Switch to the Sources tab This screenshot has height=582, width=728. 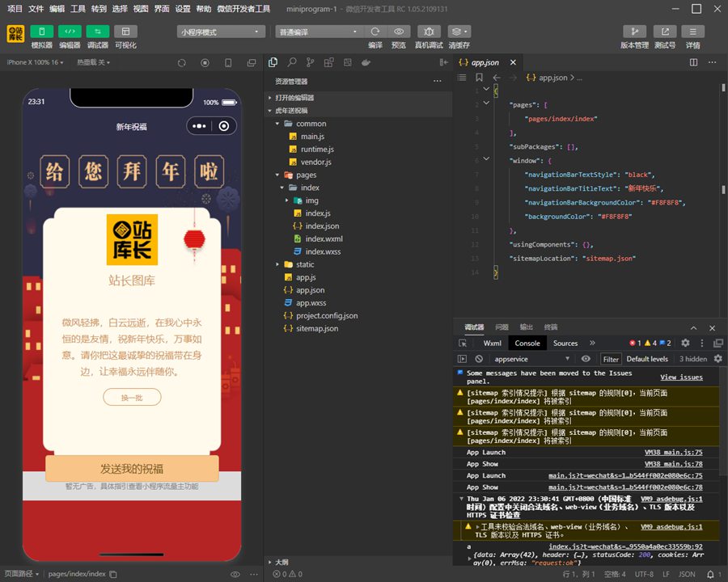pyautogui.click(x=565, y=343)
